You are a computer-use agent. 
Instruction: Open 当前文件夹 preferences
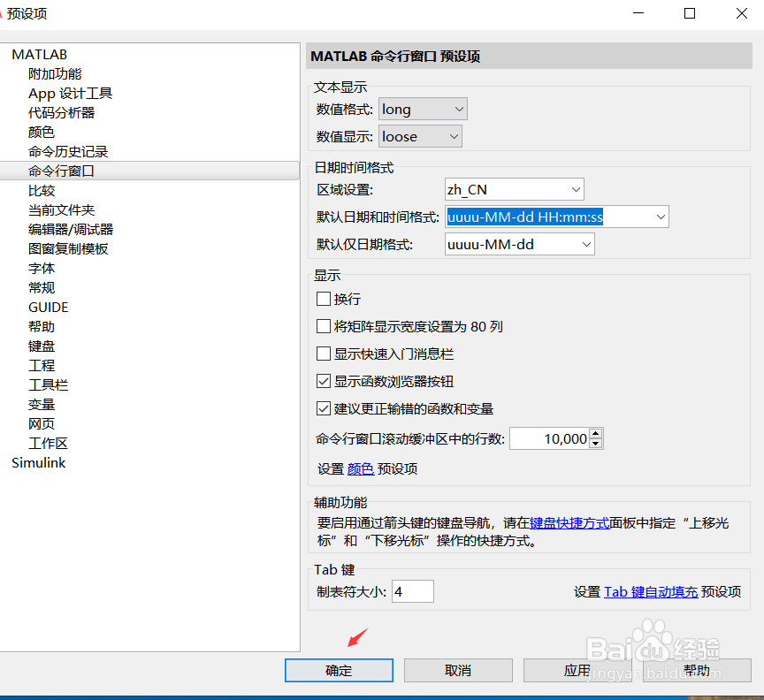(x=61, y=210)
